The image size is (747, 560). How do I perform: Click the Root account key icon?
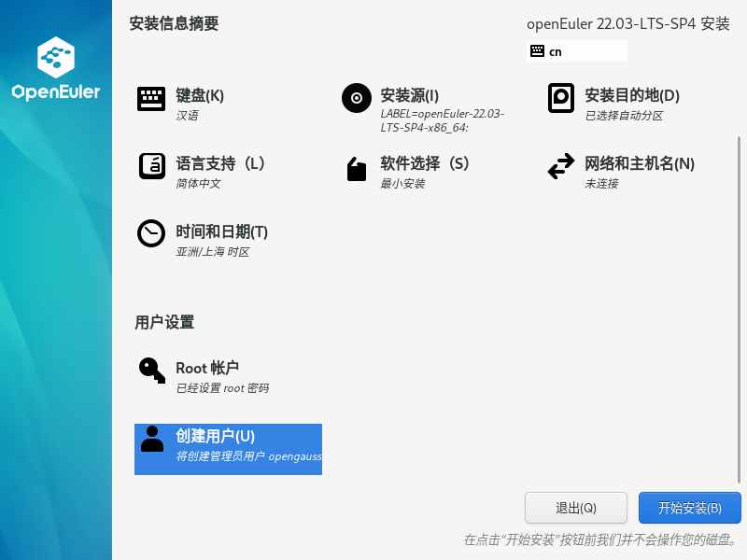coord(152,371)
